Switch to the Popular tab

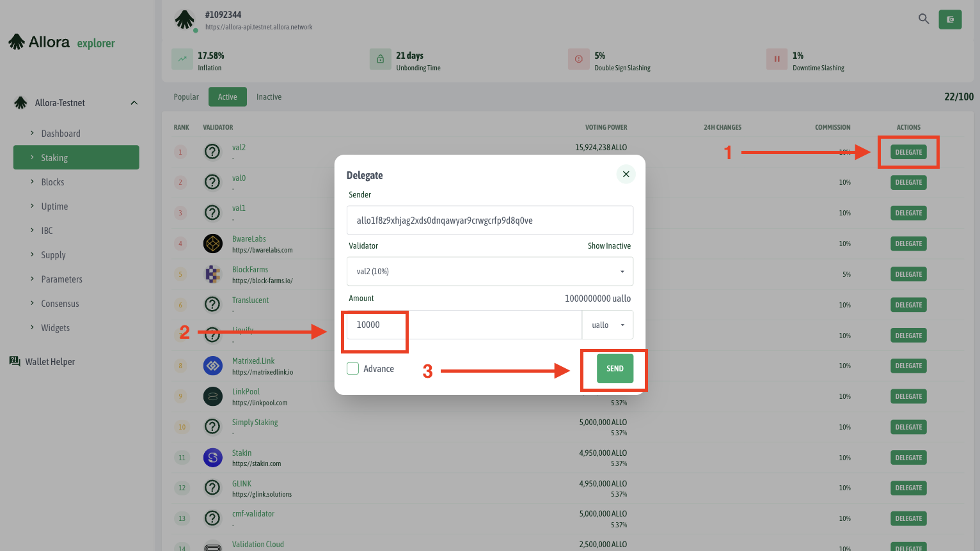[186, 97]
